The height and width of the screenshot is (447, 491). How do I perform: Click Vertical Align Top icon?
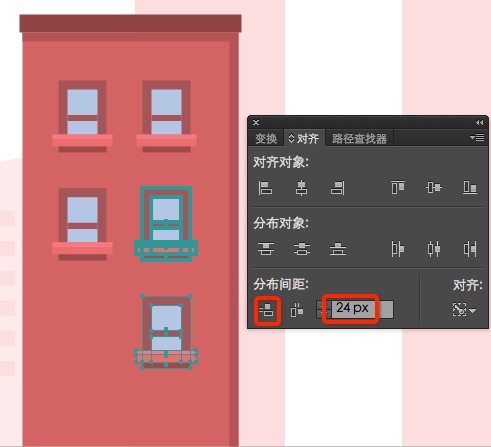click(x=398, y=187)
